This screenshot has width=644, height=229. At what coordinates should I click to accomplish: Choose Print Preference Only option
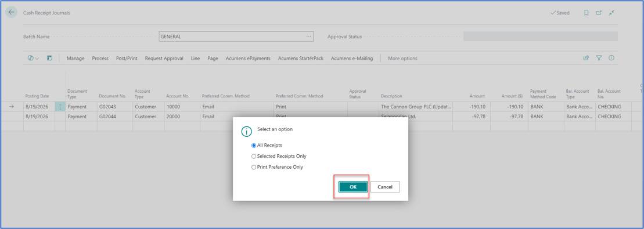[253, 168]
